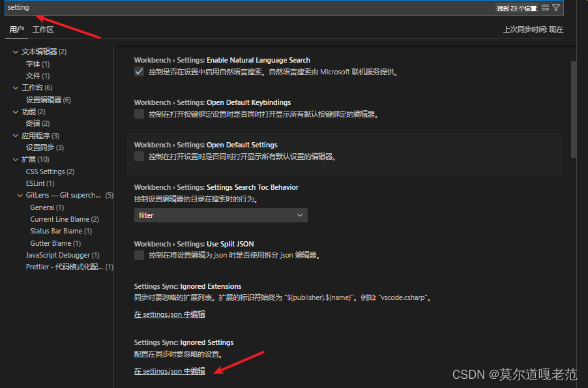Select CSS Settings (2) tree item
Screen dimensions: 588x388
(50, 172)
